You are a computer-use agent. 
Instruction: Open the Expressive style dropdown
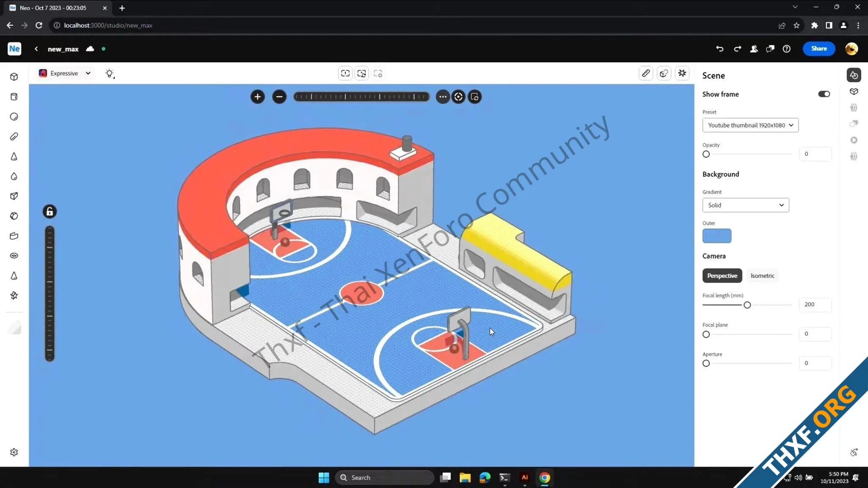tap(65, 73)
